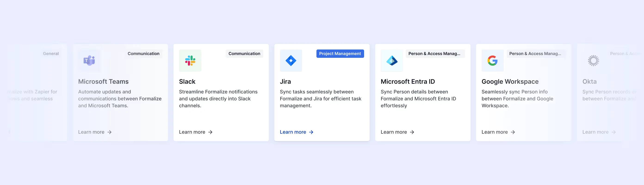644x185 pixels.
Task: Click the Jira logo icon
Action: pos(291,61)
